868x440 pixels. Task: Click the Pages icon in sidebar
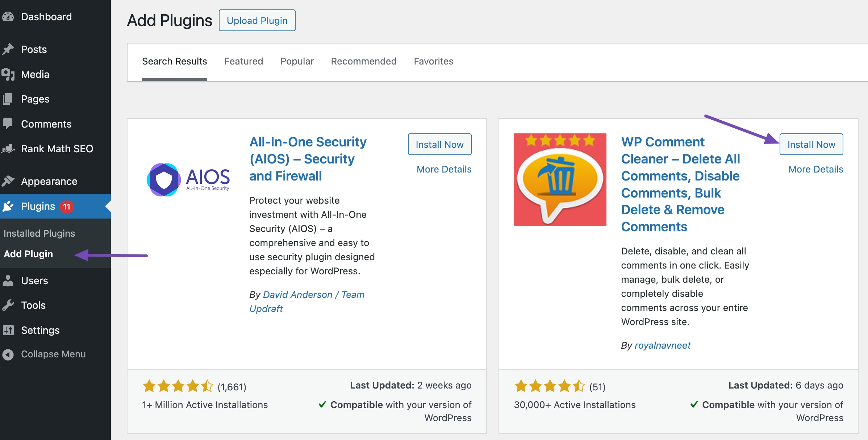point(8,99)
